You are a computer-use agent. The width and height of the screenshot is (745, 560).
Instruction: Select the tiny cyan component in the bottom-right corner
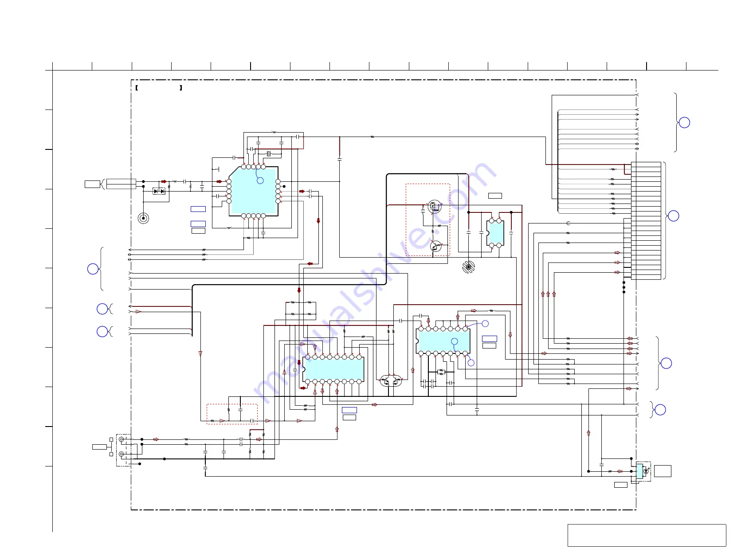click(639, 471)
